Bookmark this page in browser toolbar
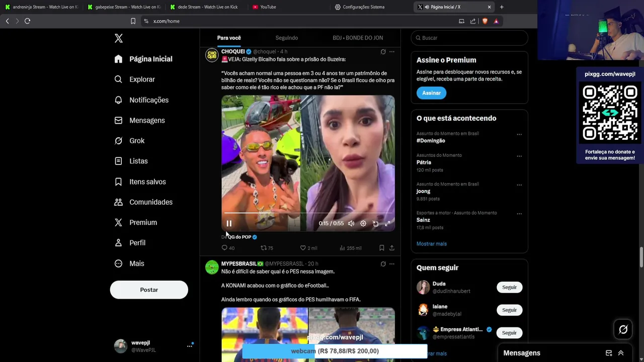 point(133,21)
